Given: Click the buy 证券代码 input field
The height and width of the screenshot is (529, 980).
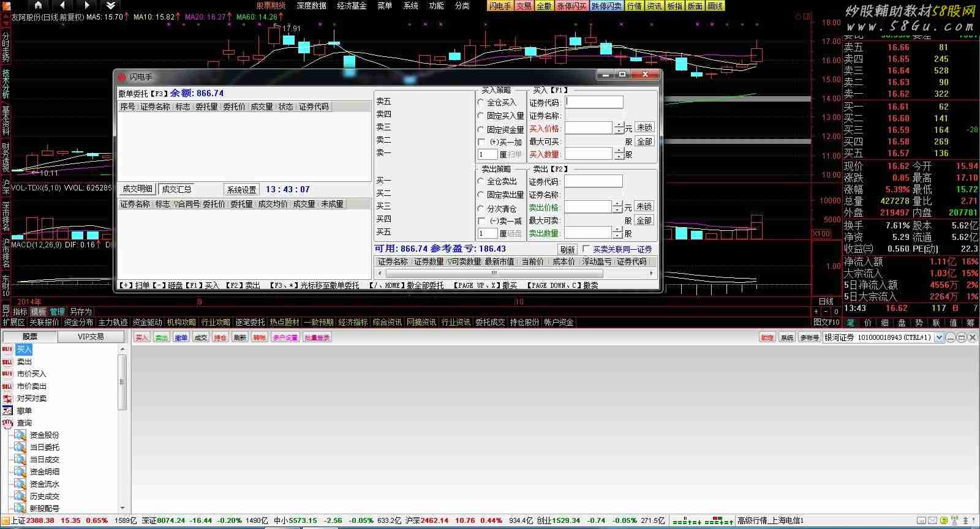Looking at the screenshot, I should tap(594, 102).
